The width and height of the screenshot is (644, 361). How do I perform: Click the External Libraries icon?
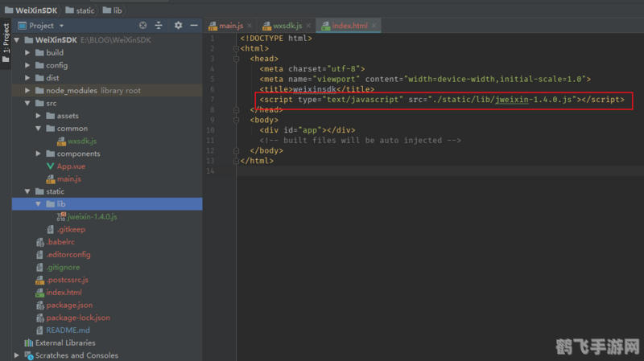[28, 343]
